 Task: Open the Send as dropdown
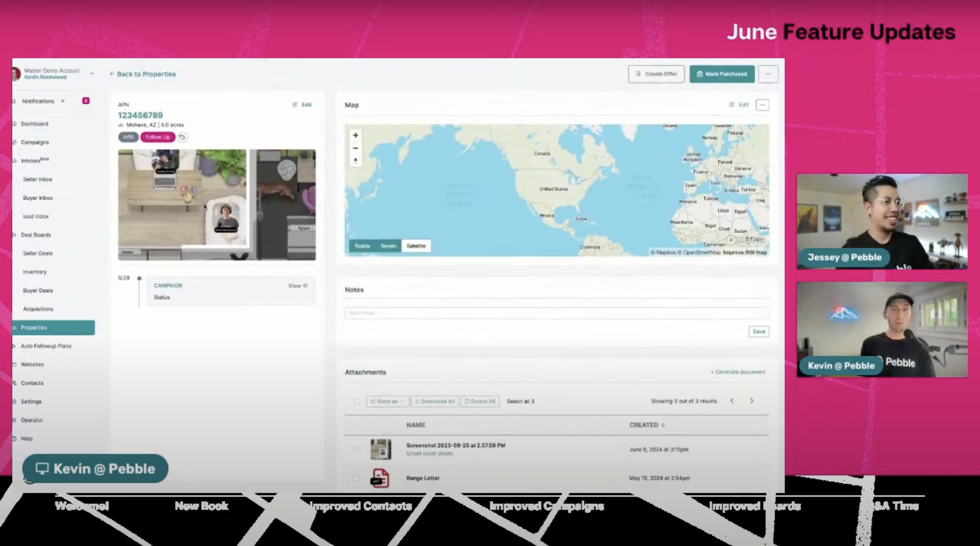[387, 401]
